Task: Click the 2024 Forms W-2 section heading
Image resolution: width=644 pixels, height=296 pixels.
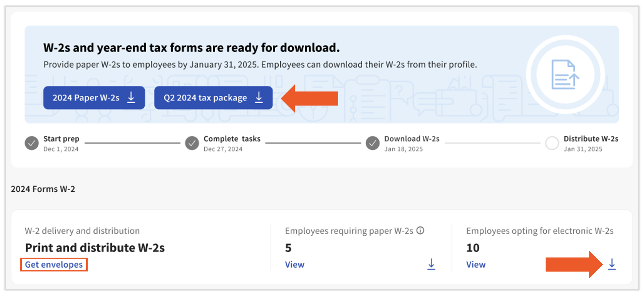Action: click(x=43, y=189)
